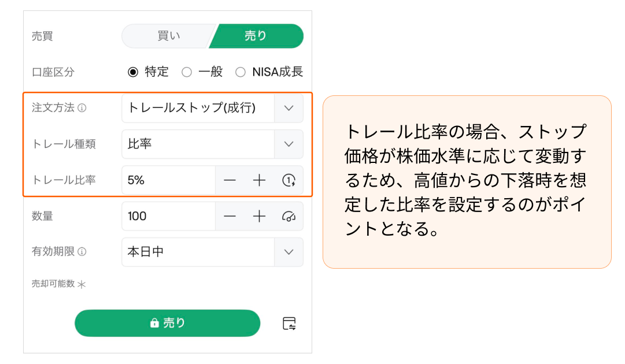Decrease 数量 with the minus button

click(230, 216)
